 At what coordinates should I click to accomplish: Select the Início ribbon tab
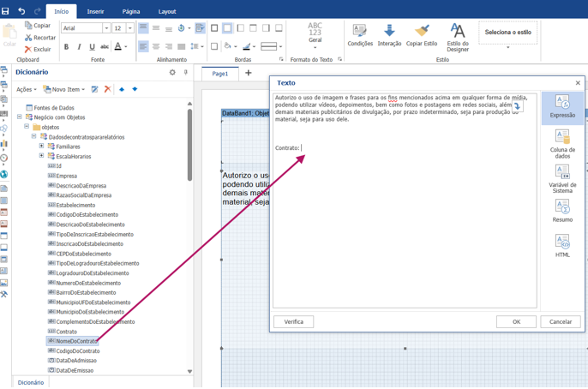(61, 12)
